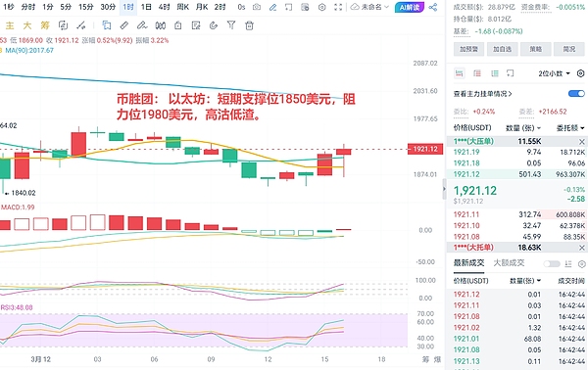Click the funnel filter icon
Screen dimensions: 588x370
tap(231, 25)
